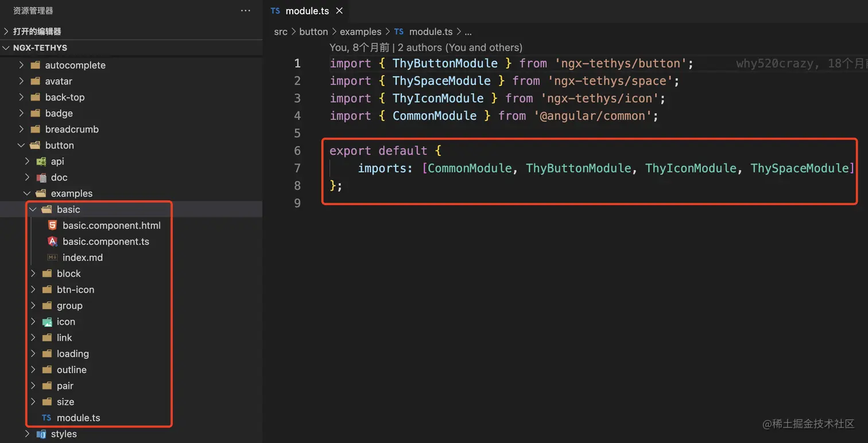
Task: Collapse the examples folder chevron
Action: (27, 193)
